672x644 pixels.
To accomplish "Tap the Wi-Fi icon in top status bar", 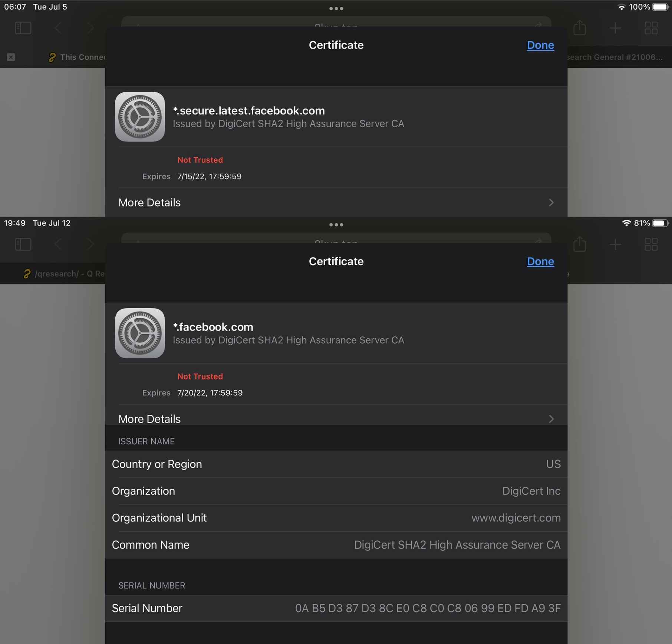I will (x=622, y=7).
